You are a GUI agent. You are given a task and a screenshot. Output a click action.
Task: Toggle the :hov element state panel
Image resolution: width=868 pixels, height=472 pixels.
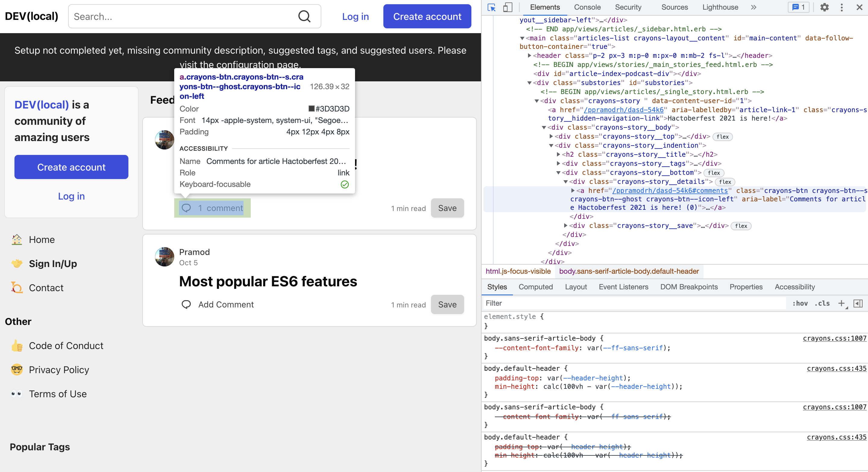coord(800,303)
